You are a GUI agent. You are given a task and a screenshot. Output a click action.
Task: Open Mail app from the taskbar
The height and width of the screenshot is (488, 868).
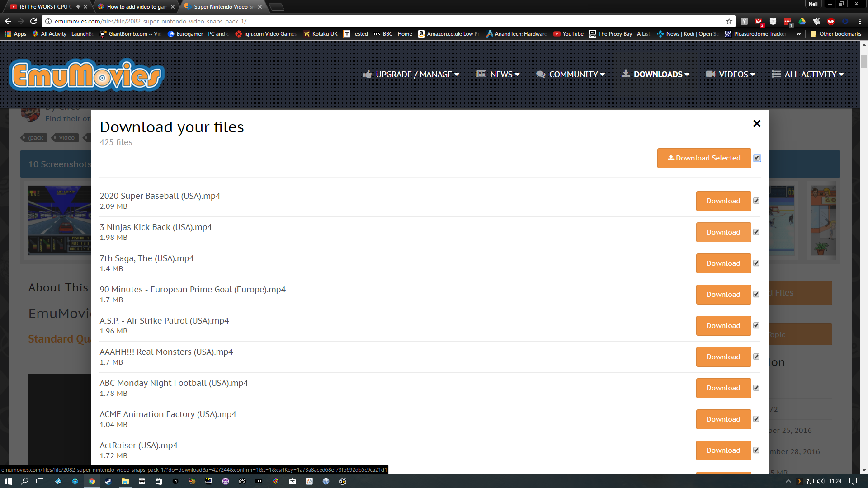[292, 481]
